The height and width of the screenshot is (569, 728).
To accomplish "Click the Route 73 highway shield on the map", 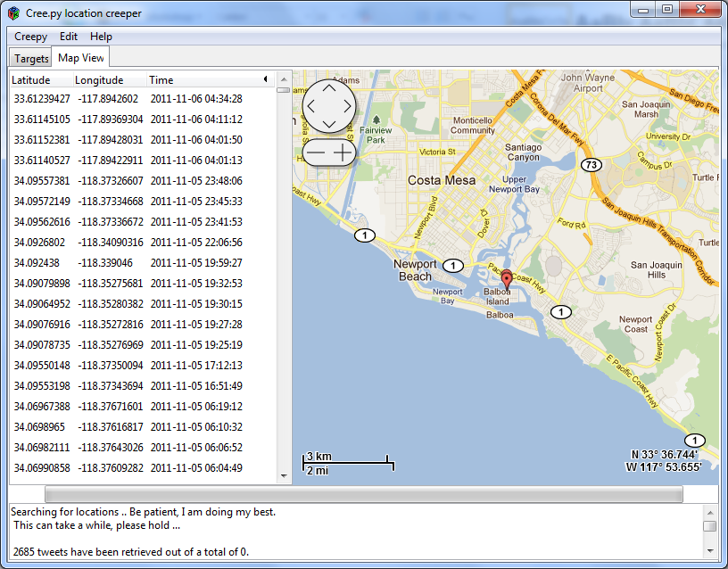I will 591,165.
